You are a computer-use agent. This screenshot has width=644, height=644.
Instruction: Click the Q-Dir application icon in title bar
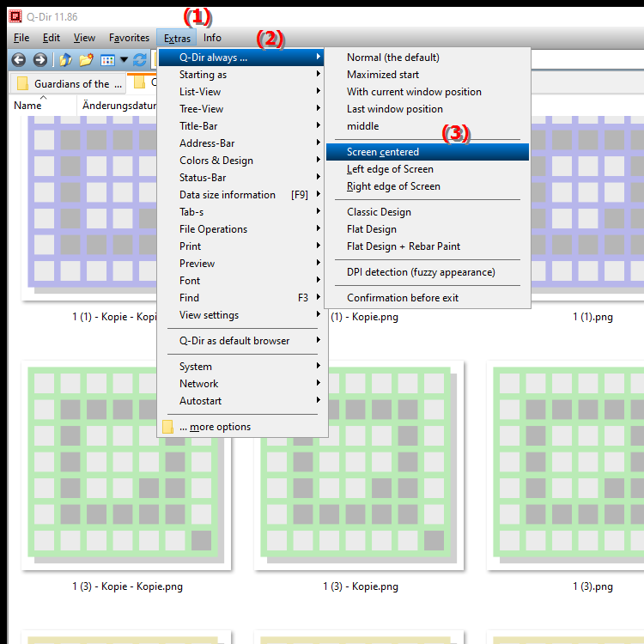(15, 15)
